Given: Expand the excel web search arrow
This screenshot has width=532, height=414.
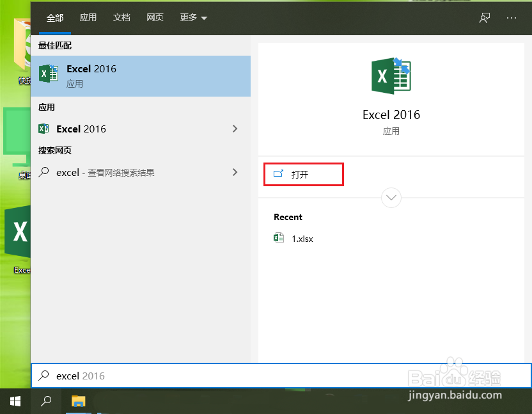Looking at the screenshot, I should [235, 172].
